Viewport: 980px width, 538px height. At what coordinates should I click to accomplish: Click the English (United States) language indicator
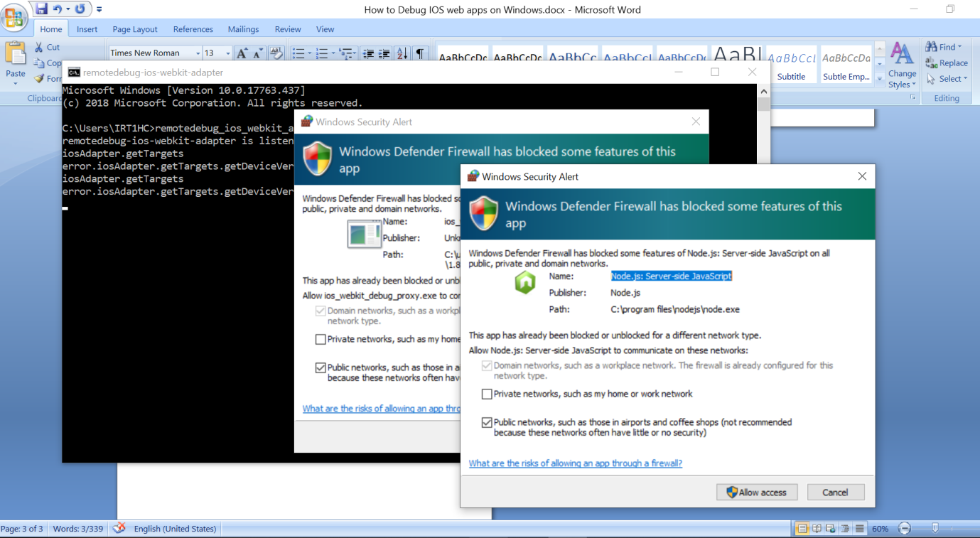pos(175,529)
